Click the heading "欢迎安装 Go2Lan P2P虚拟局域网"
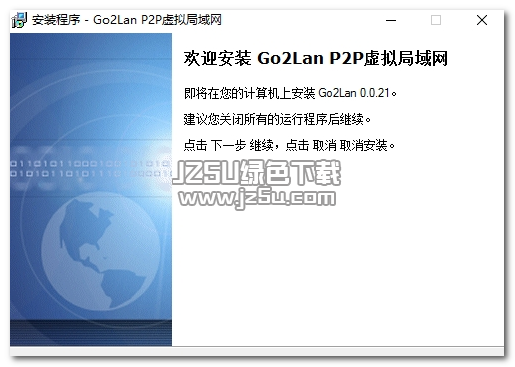 315,58
